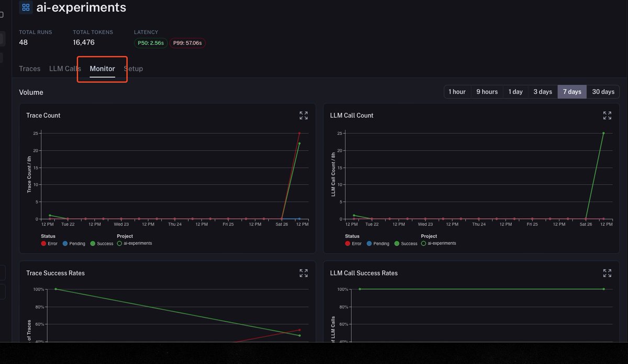Toggle Pending status in LLM Call Count legend
This screenshot has width=628, height=364.
(378, 244)
